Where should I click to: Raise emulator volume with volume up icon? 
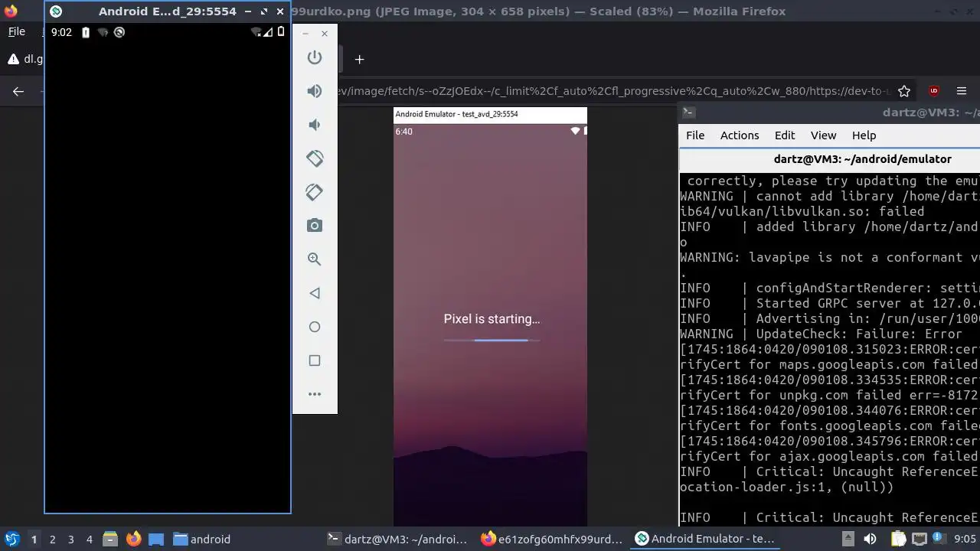(315, 91)
